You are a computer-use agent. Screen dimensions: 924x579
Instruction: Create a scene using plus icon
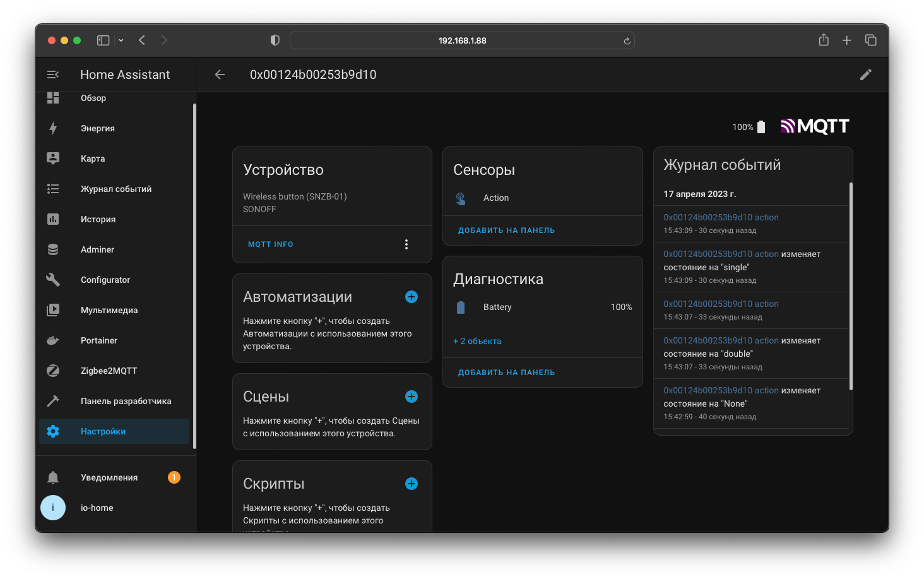(x=412, y=397)
